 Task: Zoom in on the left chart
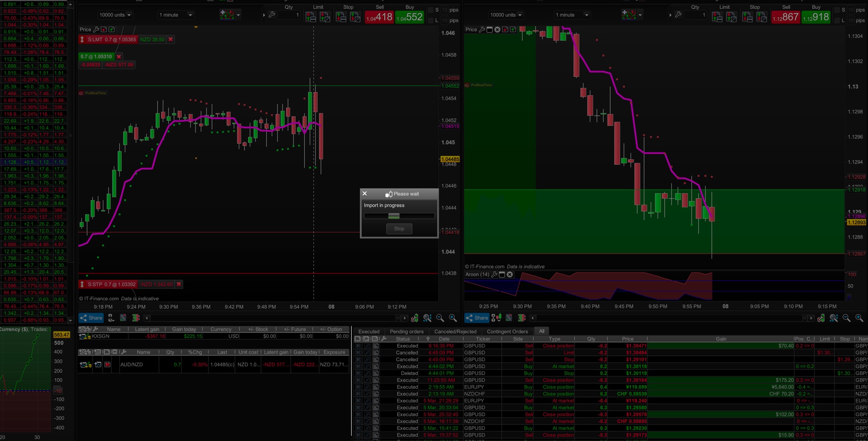[x=453, y=318]
